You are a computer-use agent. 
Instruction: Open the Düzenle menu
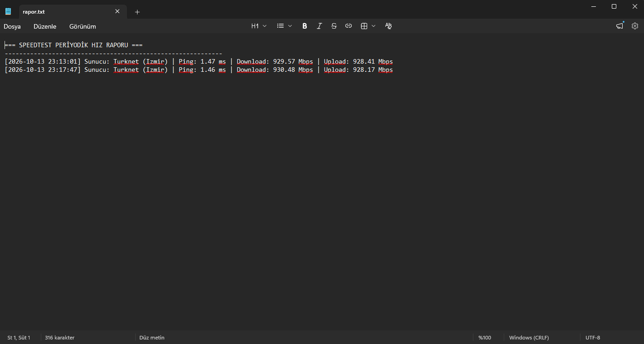[45, 26]
